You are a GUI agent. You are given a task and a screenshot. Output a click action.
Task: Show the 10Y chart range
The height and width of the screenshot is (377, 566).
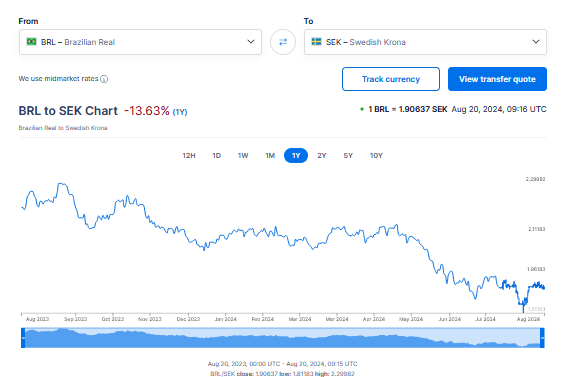pos(376,156)
